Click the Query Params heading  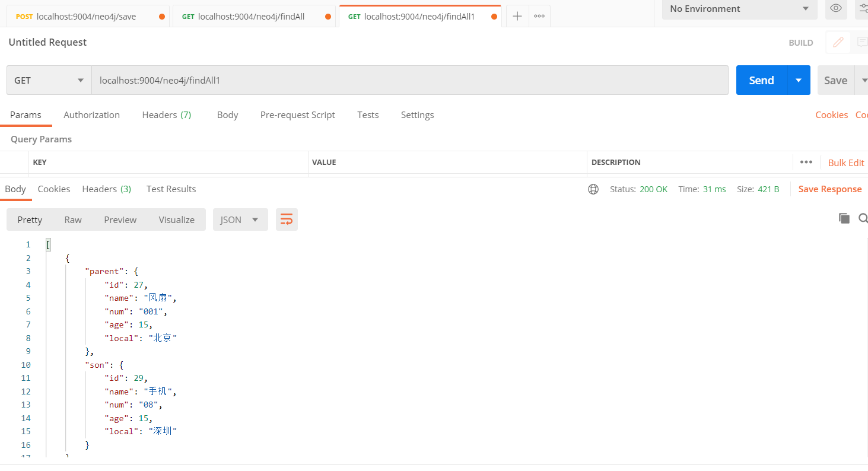41,139
